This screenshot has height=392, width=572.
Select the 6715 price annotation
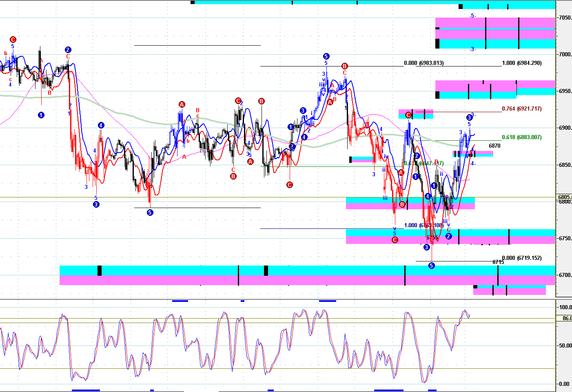coord(498,262)
